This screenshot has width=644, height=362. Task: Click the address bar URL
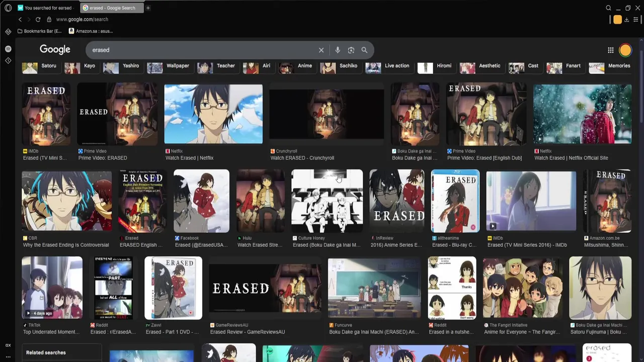[x=82, y=19]
